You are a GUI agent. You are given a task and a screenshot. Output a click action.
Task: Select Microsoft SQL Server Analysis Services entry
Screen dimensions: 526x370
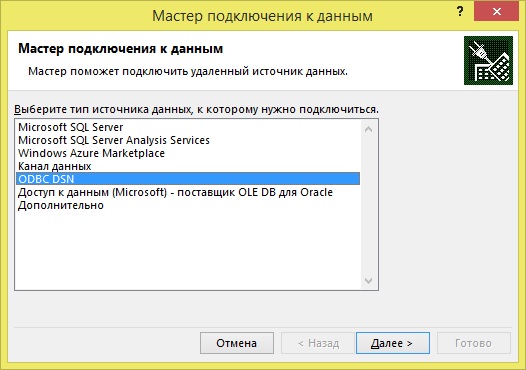[188, 140]
